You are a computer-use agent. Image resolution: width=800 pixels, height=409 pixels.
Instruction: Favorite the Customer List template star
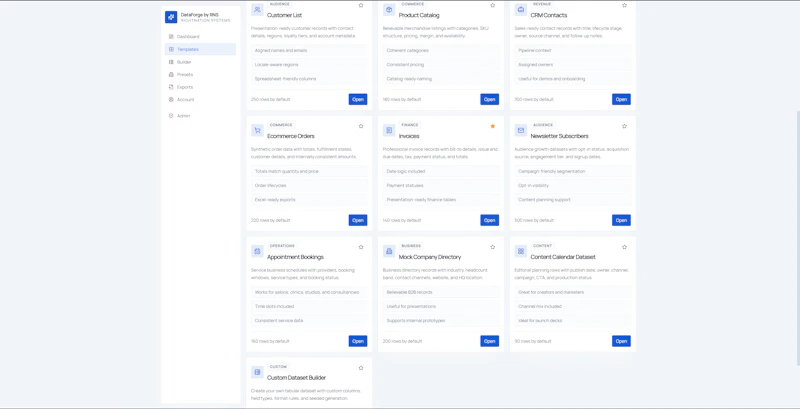pyautogui.click(x=361, y=5)
